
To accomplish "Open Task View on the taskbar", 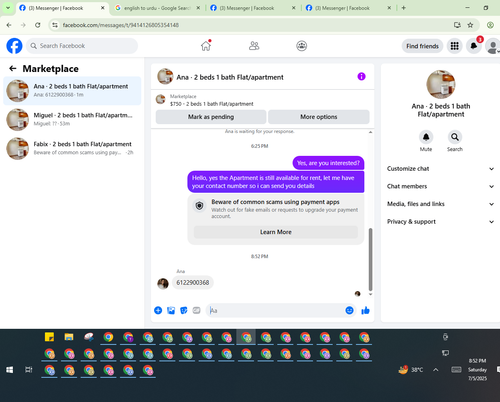I will point(29,370).
